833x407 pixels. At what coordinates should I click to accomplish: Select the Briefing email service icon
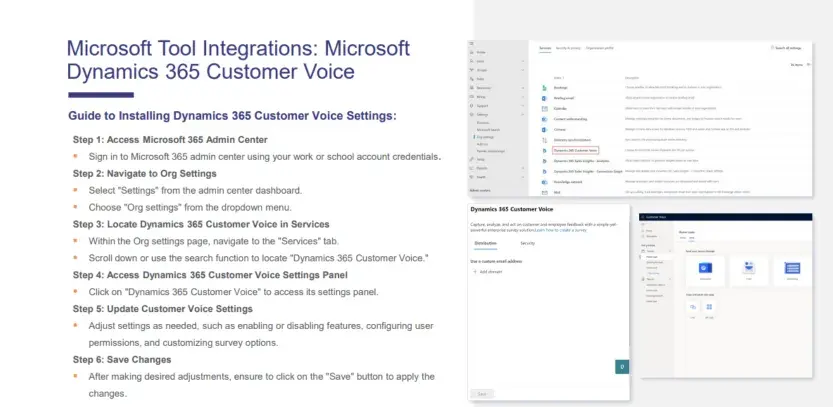[545, 98]
